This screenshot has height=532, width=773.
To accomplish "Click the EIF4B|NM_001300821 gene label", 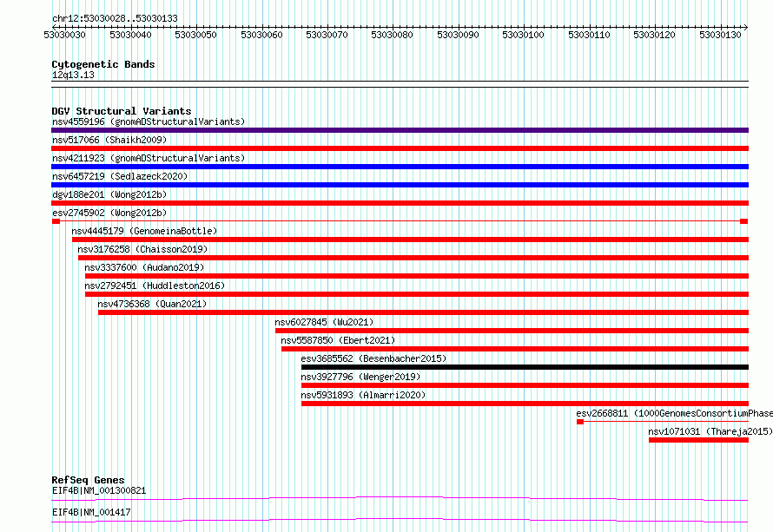I will click(99, 490).
